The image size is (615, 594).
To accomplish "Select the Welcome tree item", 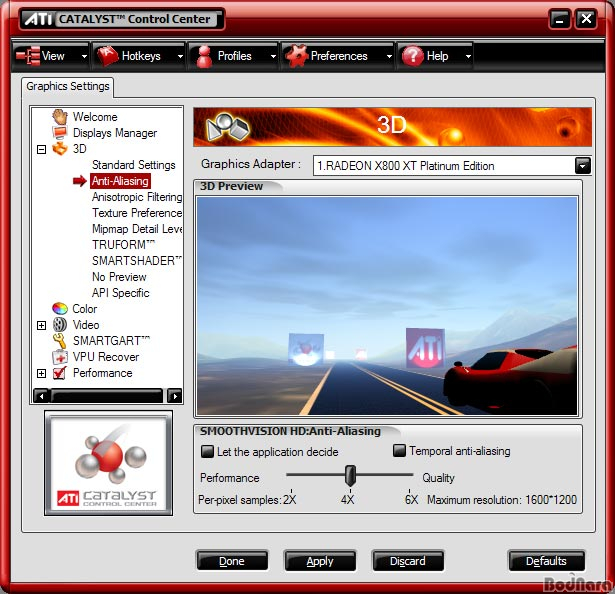I will point(95,117).
